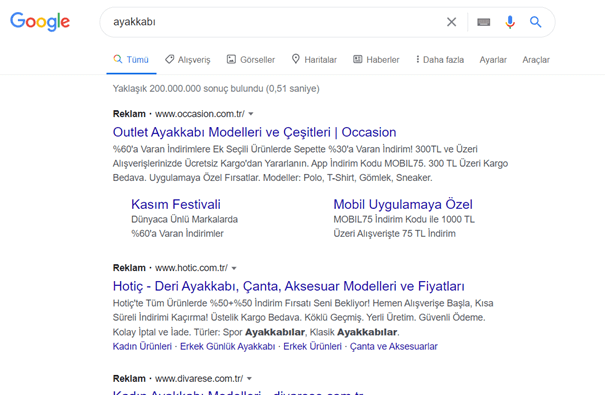
Task: Open Ayarlar settings menu
Action: tap(493, 60)
